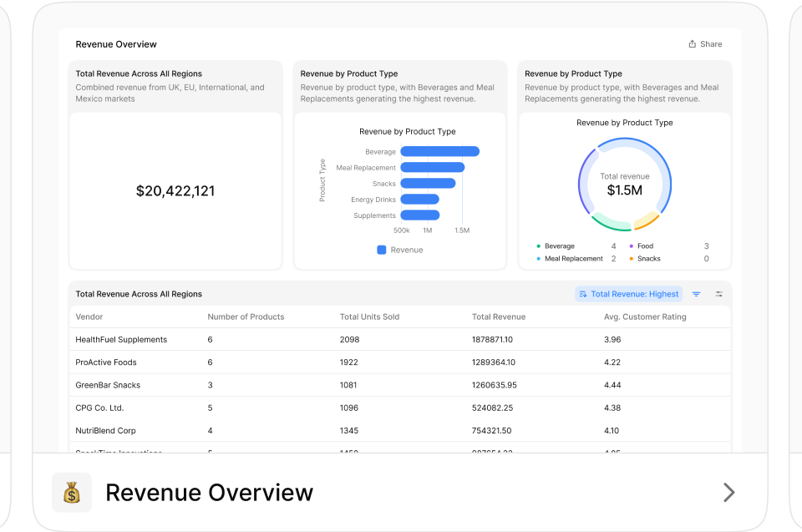Image resolution: width=802 pixels, height=532 pixels.
Task: Select the CPG Co. Ltd. row
Action: [400, 408]
